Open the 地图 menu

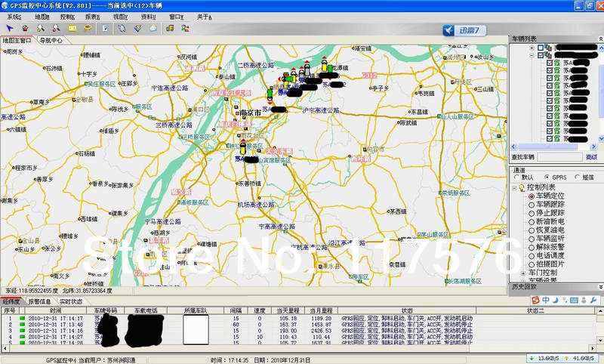[42, 17]
